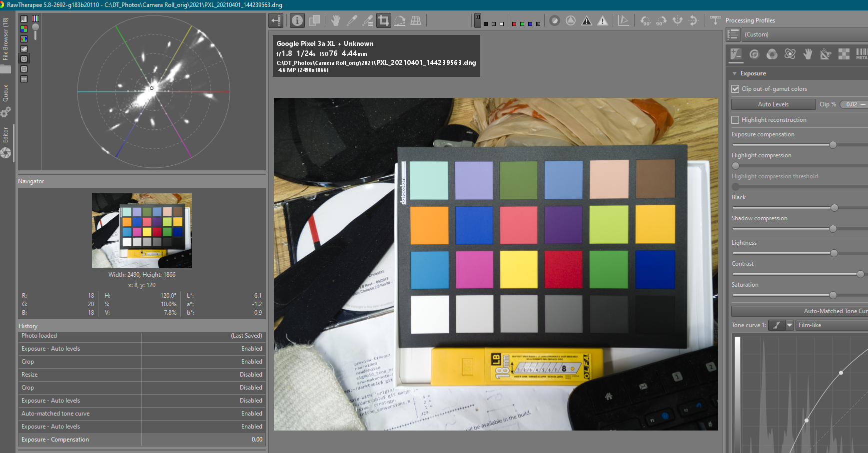Image resolution: width=868 pixels, height=453 pixels.
Task: Open the Advanced tab atom icon
Action: point(790,54)
